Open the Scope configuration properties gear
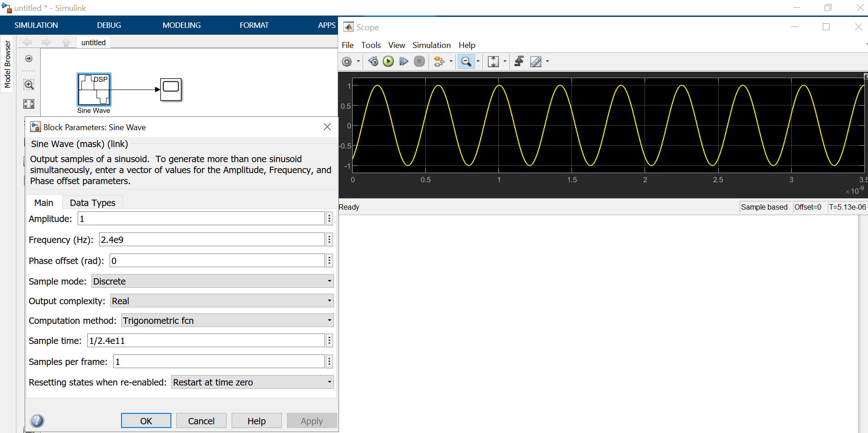 click(x=348, y=61)
